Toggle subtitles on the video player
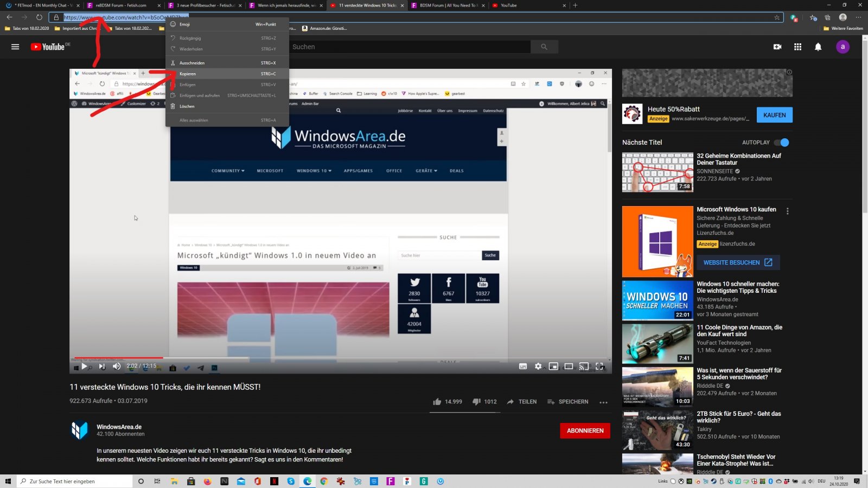This screenshot has width=868, height=488. click(x=523, y=367)
